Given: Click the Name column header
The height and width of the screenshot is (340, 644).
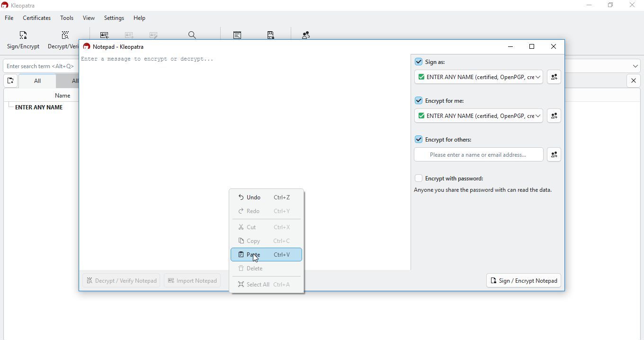Looking at the screenshot, I should (63, 96).
